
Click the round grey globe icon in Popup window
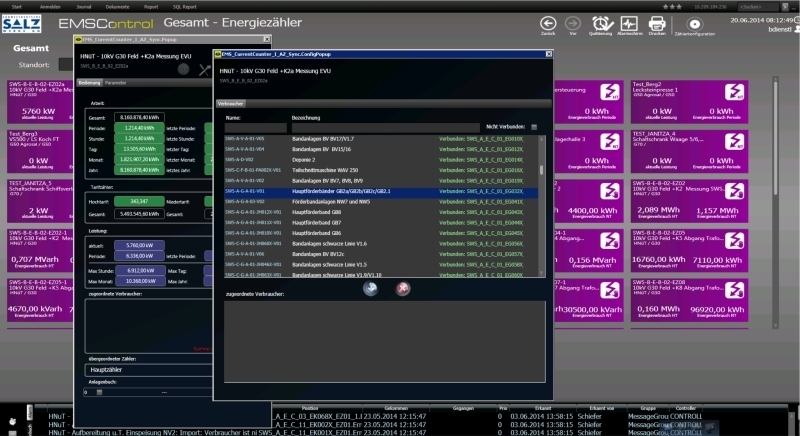[184, 69]
